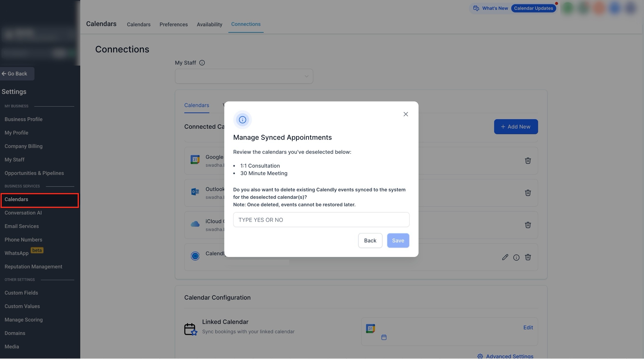Remove the iCloud calendar via trash icon

tap(528, 225)
